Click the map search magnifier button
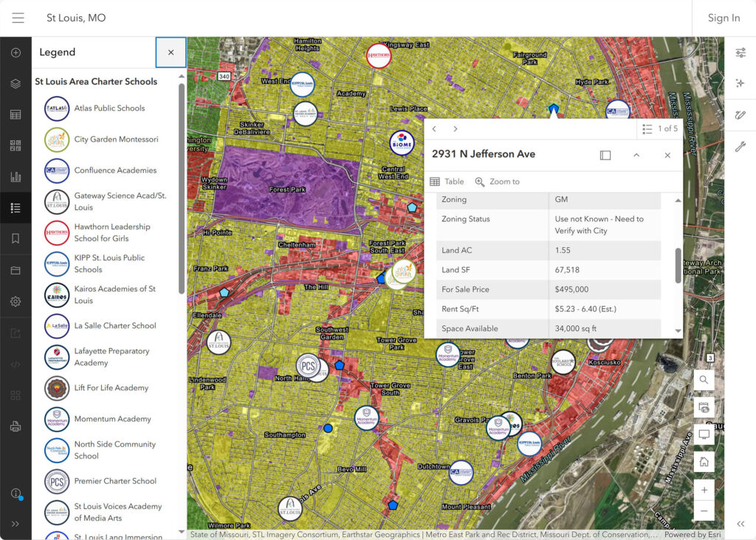756x540 pixels. [x=704, y=380]
